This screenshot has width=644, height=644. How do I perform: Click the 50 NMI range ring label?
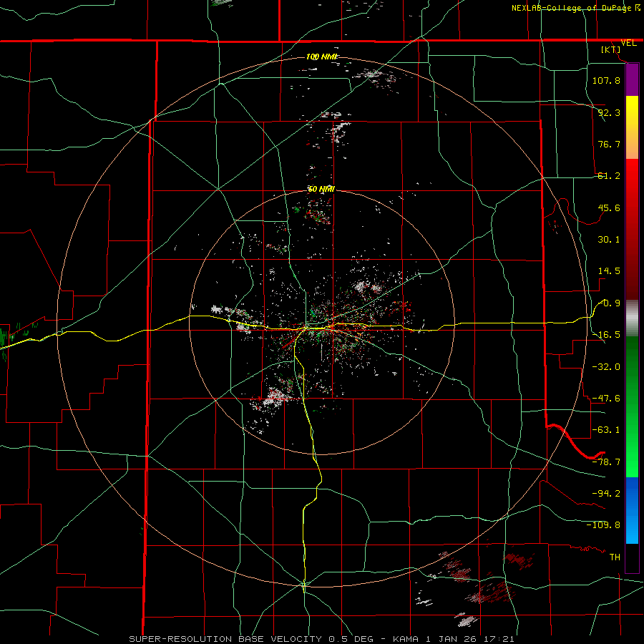tap(321, 190)
